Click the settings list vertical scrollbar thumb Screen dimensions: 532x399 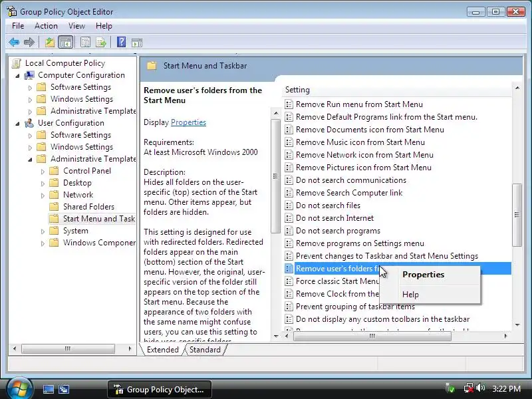517,215
